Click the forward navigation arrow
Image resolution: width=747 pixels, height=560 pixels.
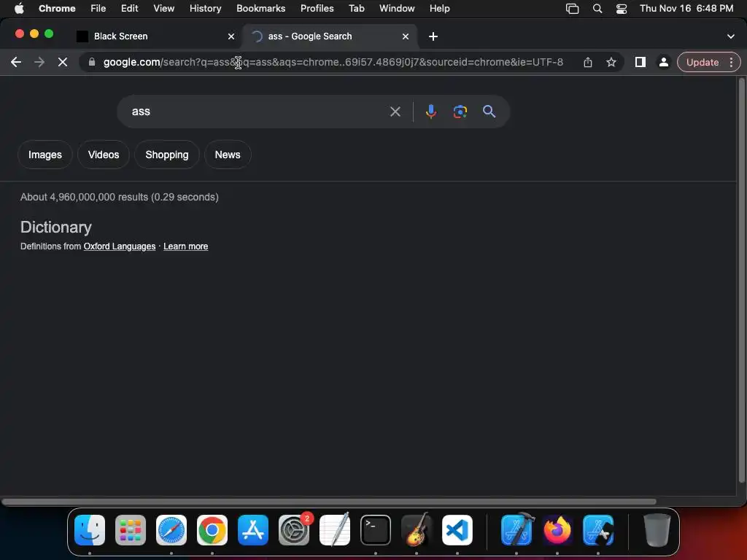39,62
